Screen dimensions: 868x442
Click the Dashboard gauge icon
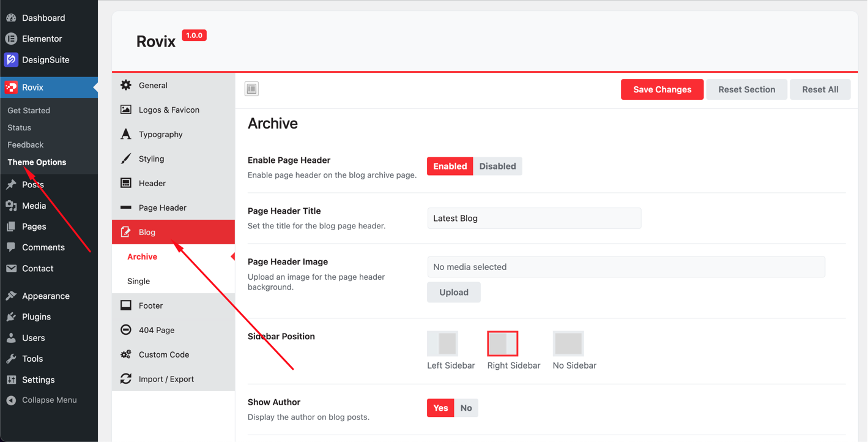click(11, 18)
